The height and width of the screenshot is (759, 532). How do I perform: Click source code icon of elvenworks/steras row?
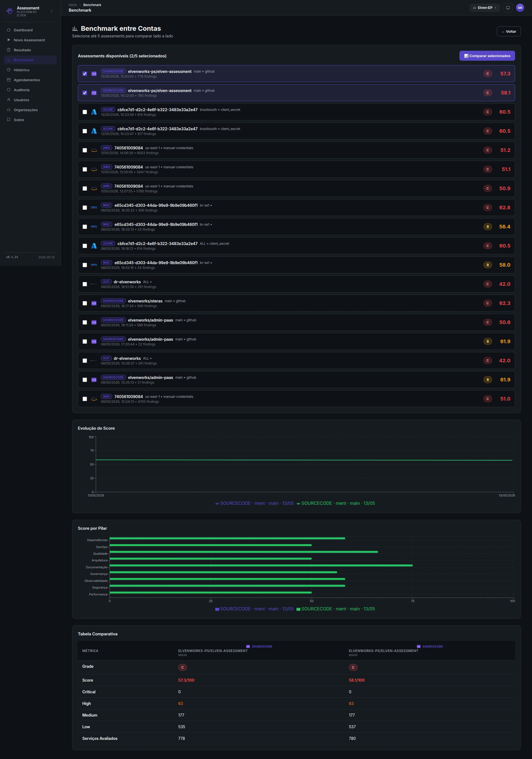click(94, 303)
